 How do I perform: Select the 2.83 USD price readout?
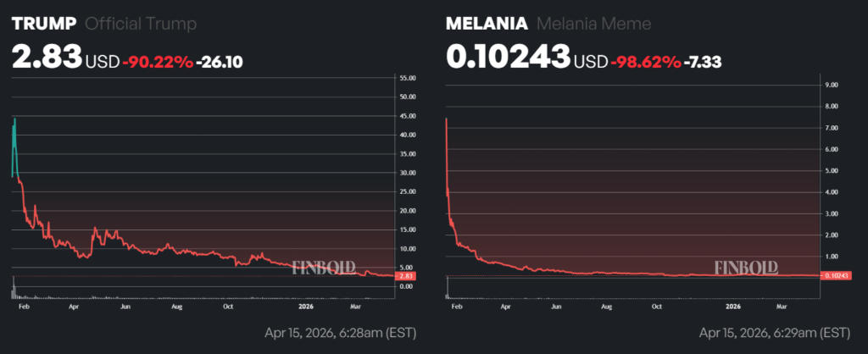(x=47, y=58)
